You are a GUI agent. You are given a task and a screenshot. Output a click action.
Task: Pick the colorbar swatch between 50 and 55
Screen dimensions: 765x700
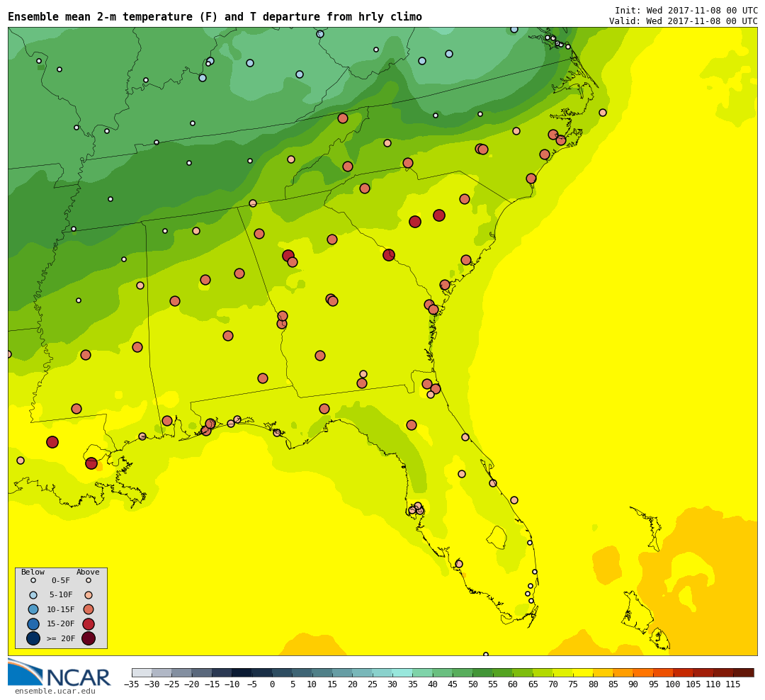482,672
